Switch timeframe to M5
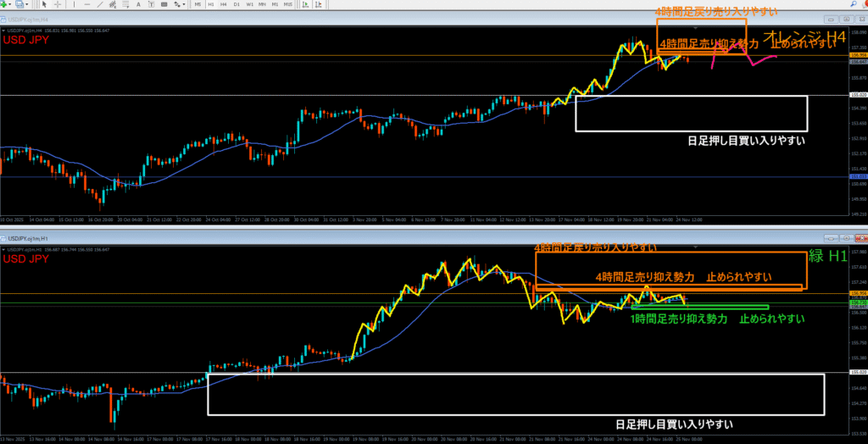 click(x=198, y=4)
